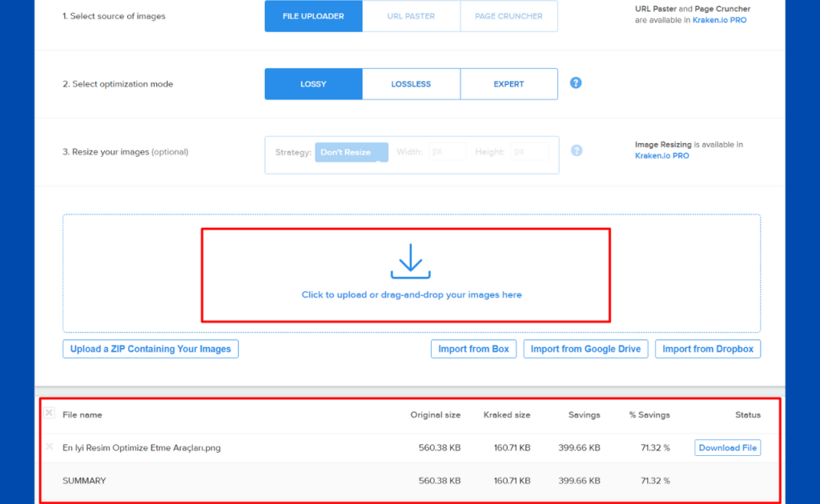Click the '1. Select source of images' label
820x504 pixels.
coord(114,16)
